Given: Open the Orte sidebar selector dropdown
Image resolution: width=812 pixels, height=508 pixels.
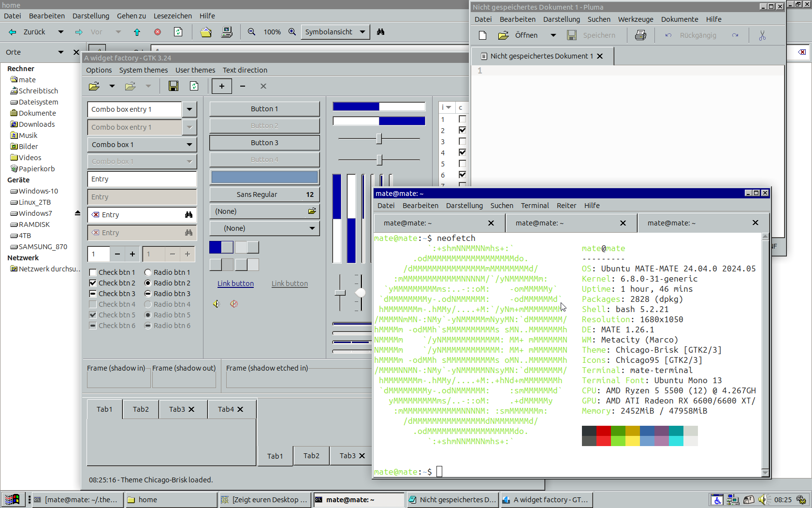Looking at the screenshot, I should [61, 52].
